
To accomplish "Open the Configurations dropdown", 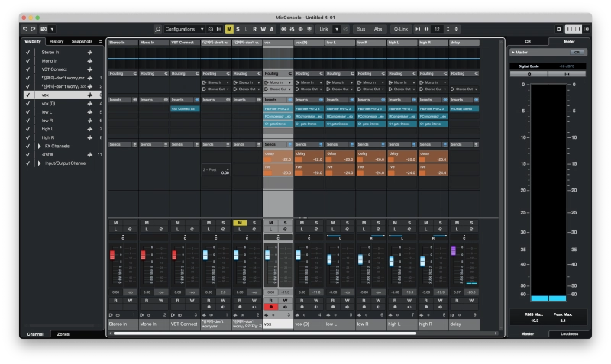I will point(184,29).
